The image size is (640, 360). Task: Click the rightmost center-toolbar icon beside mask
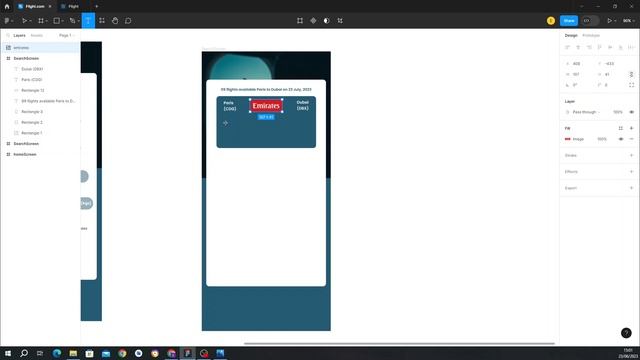[340, 21]
